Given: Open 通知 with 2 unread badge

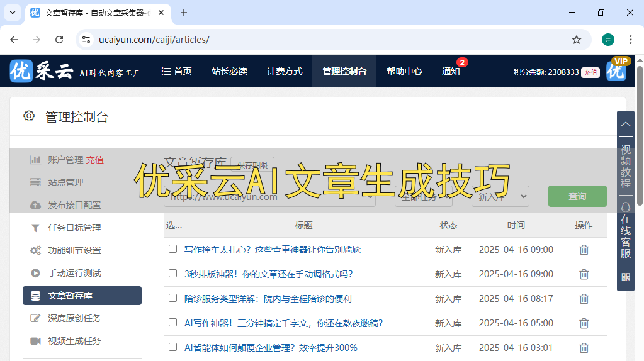Looking at the screenshot, I should click(451, 71).
